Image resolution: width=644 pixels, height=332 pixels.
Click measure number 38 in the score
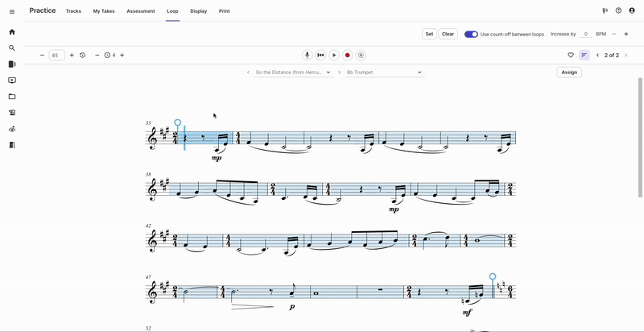pos(148,174)
